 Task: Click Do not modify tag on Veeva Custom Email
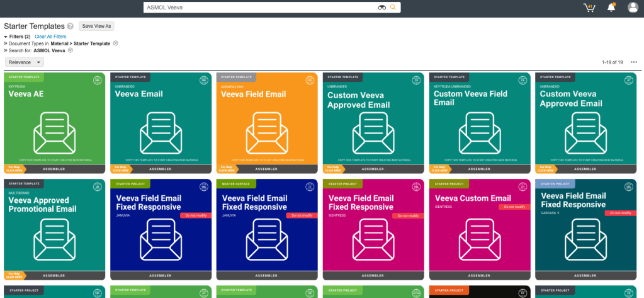coord(514,207)
